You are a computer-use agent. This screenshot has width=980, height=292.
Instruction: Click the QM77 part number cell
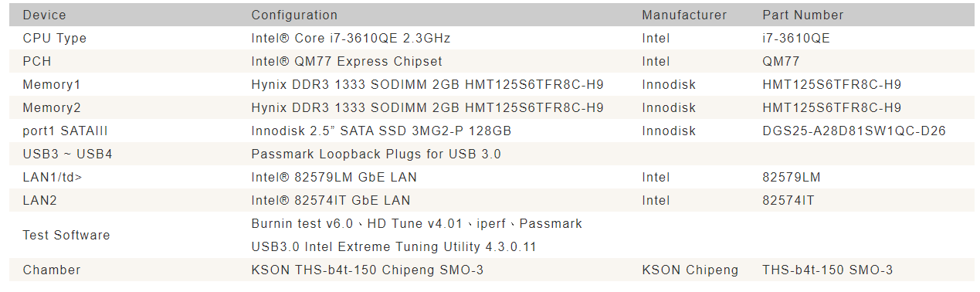click(781, 61)
